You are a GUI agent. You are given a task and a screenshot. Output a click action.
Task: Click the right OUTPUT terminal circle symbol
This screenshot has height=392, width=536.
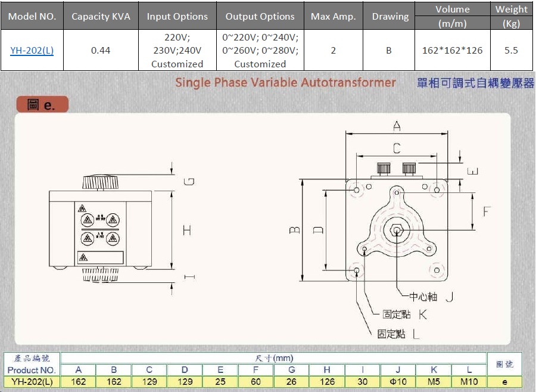coord(113,220)
